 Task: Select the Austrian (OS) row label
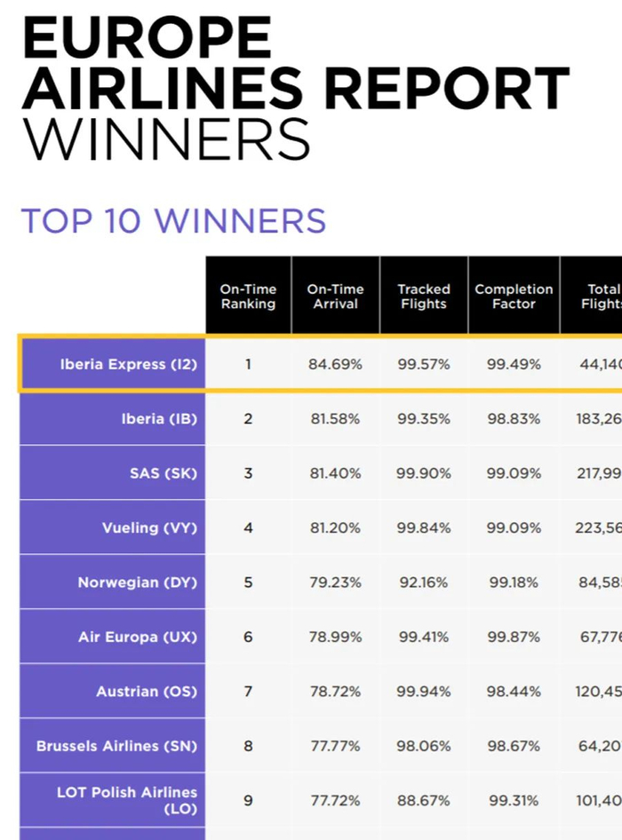147,691
